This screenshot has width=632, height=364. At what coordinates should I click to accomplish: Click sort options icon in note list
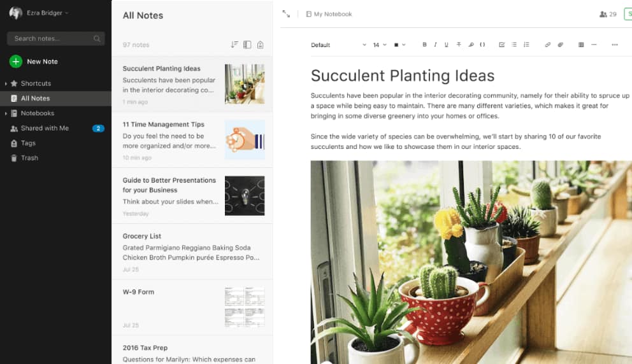click(x=234, y=45)
